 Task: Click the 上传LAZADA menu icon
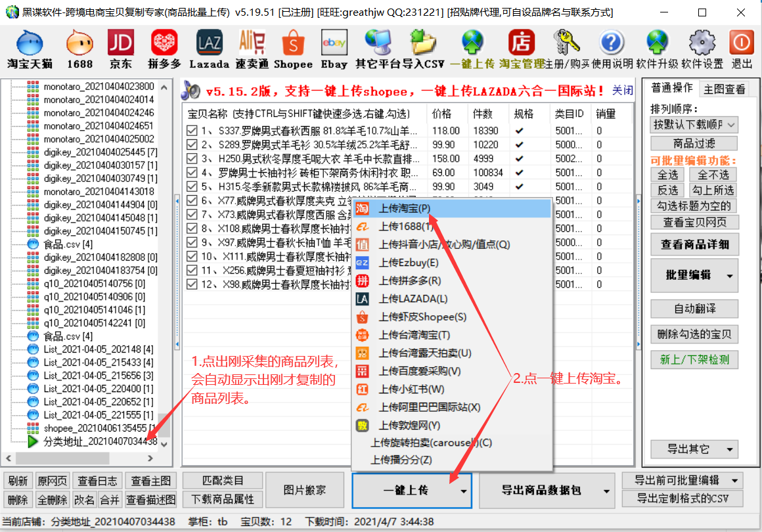pos(363,299)
